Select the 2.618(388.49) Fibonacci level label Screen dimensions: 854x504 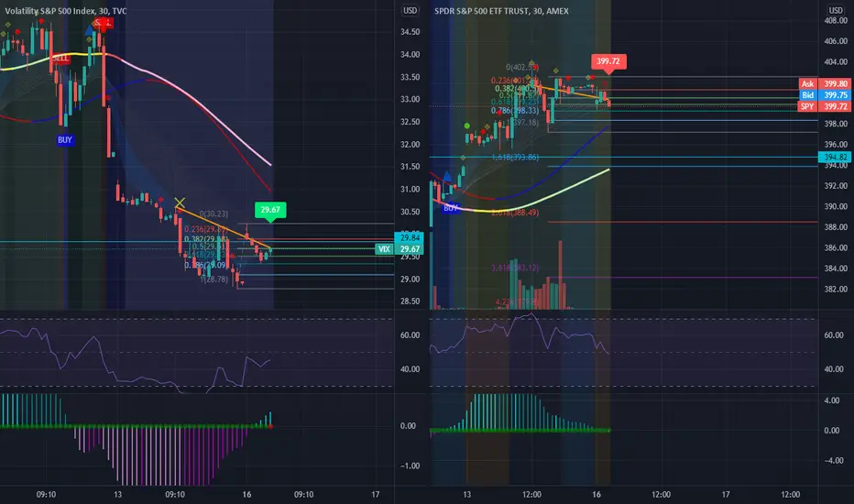tap(515, 213)
